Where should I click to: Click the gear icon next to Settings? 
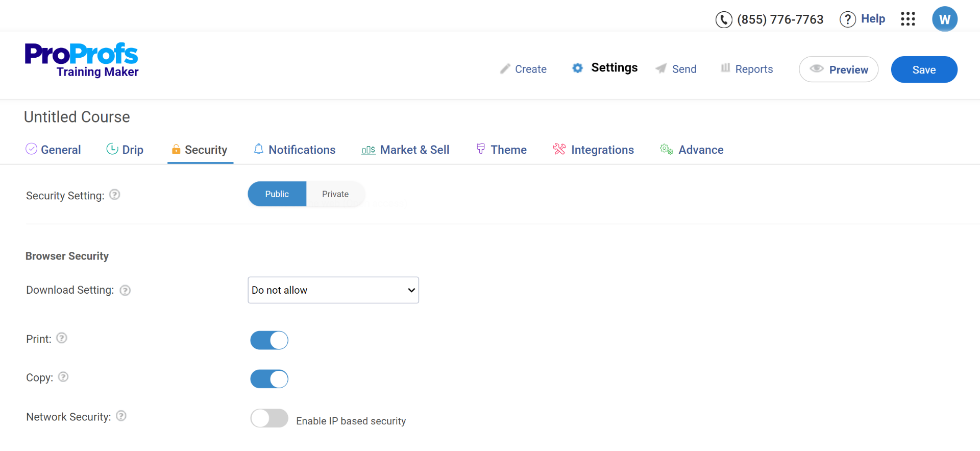pos(577,68)
